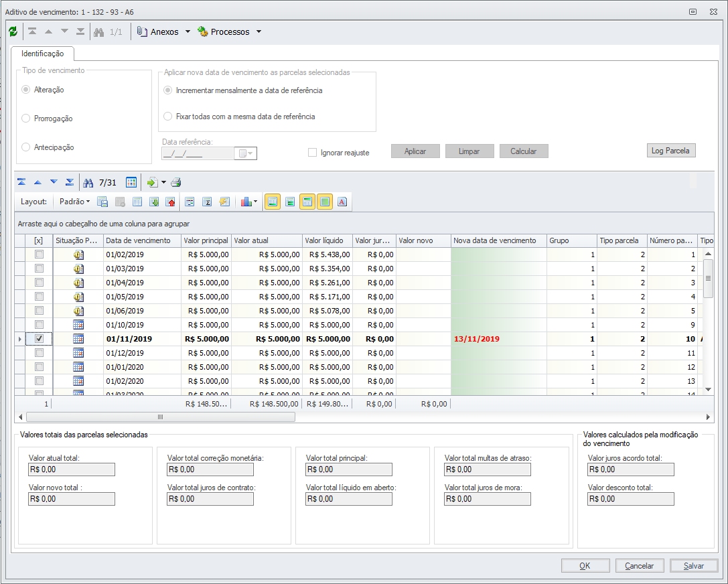Toggle the green striped rows icon

pos(325,202)
